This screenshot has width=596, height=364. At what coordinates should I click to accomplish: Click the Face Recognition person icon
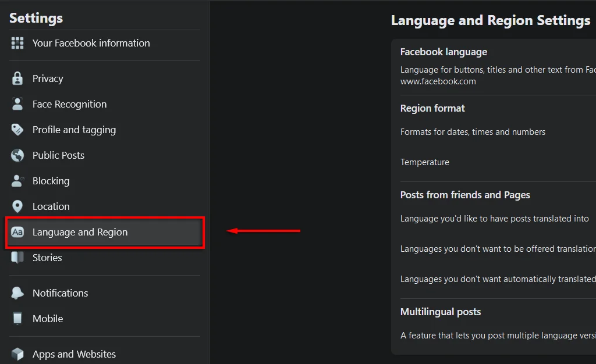[17, 104]
